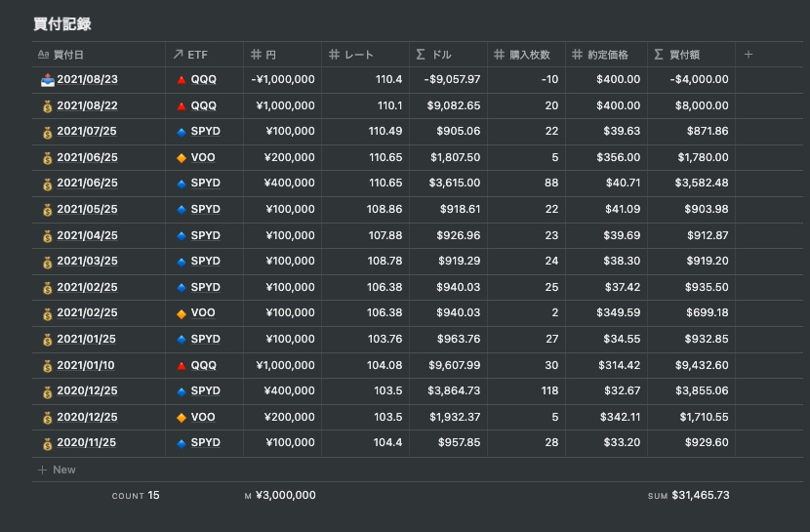Click the money bag icon for 2020/11/25
Screen dimensions: 810x532
(47, 443)
